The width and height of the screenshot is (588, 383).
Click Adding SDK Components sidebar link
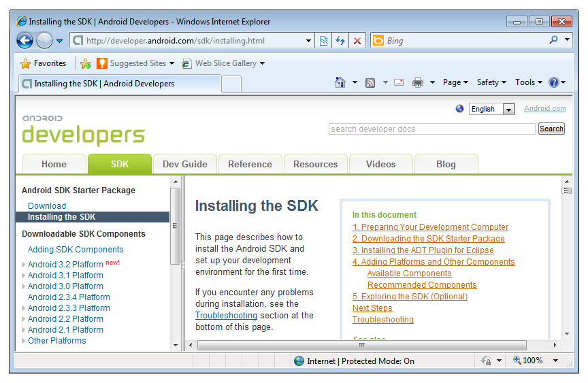(x=76, y=249)
